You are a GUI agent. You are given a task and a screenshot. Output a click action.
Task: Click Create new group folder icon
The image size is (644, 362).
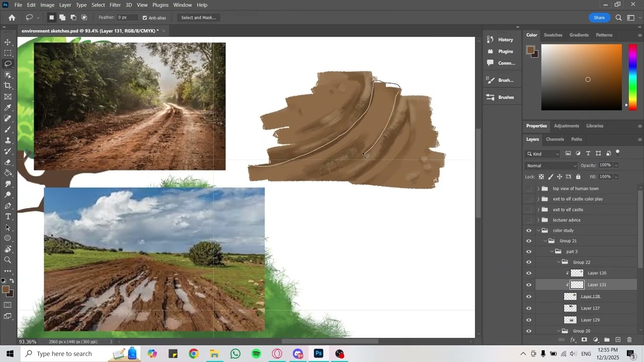[x=607, y=340]
